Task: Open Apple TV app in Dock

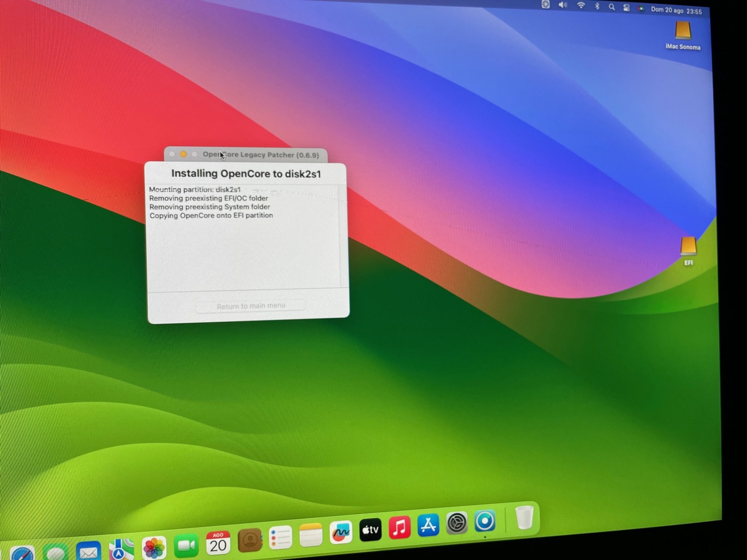Action: (370, 530)
